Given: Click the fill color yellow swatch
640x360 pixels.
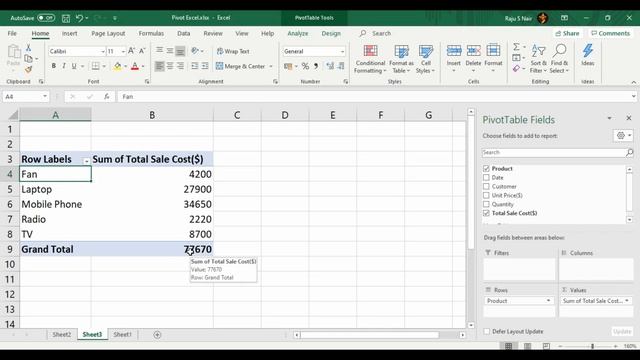Looking at the screenshot, I should (118, 66).
